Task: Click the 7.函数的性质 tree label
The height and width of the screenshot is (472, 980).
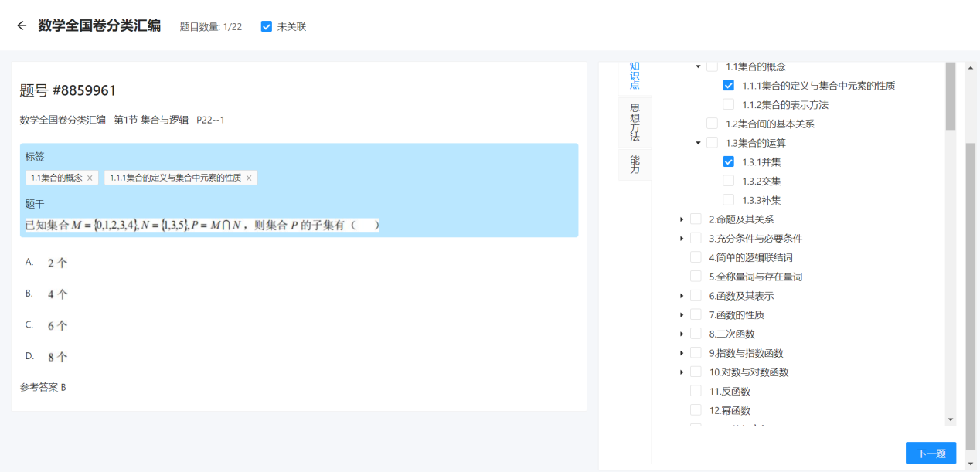Action: pyautogui.click(x=737, y=314)
